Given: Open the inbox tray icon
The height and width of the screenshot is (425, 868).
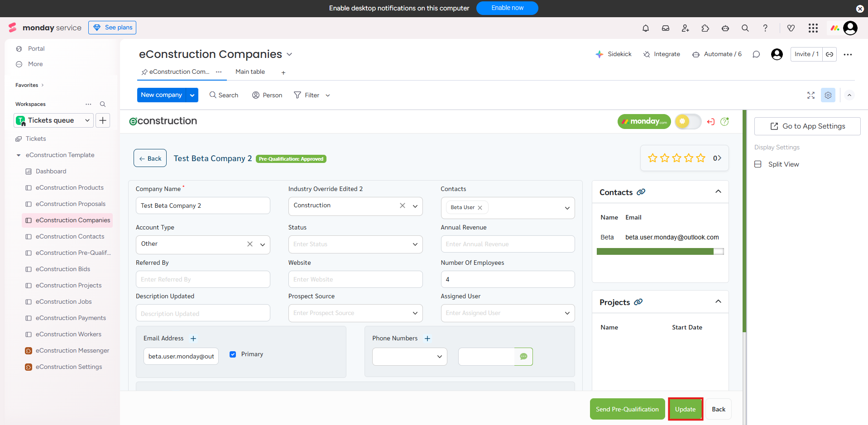Looking at the screenshot, I should [x=665, y=28].
